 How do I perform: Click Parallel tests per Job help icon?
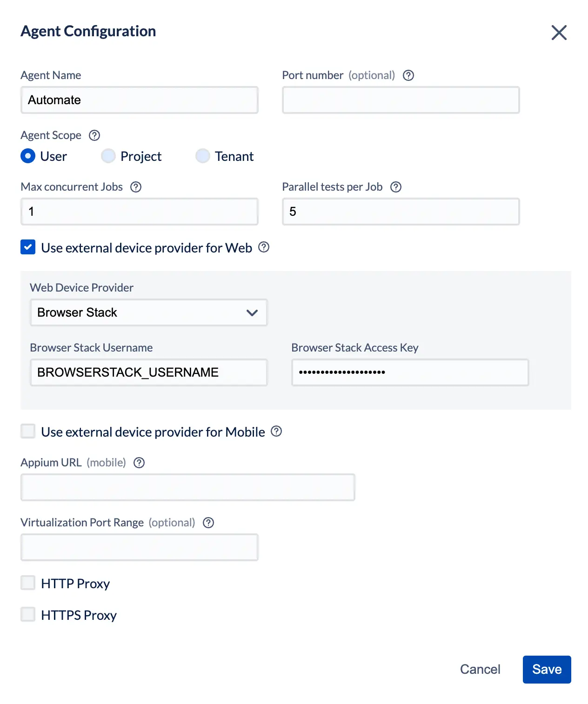(x=396, y=187)
